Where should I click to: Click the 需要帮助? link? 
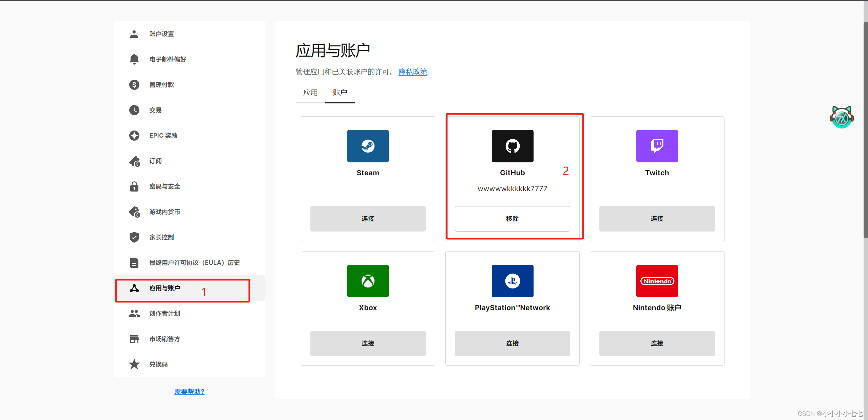189,392
